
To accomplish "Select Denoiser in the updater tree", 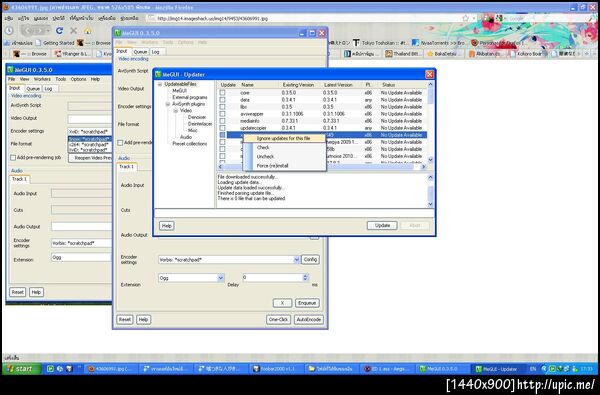I will click(197, 117).
